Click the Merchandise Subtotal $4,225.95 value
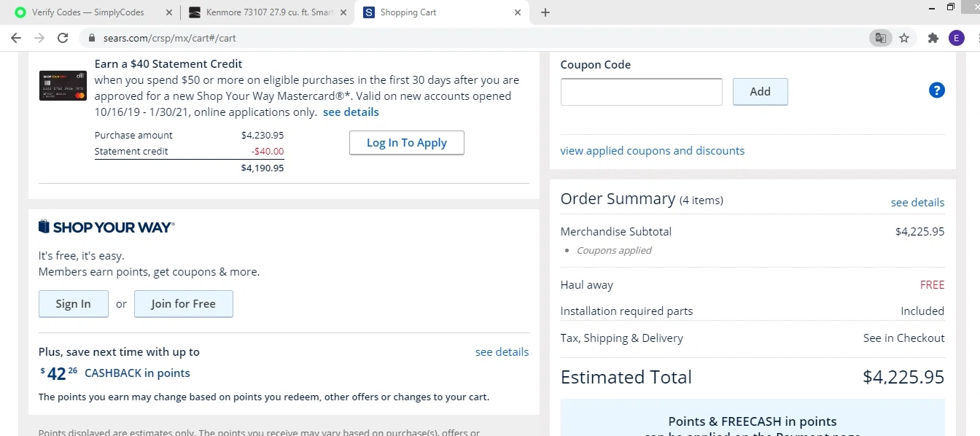 point(919,232)
